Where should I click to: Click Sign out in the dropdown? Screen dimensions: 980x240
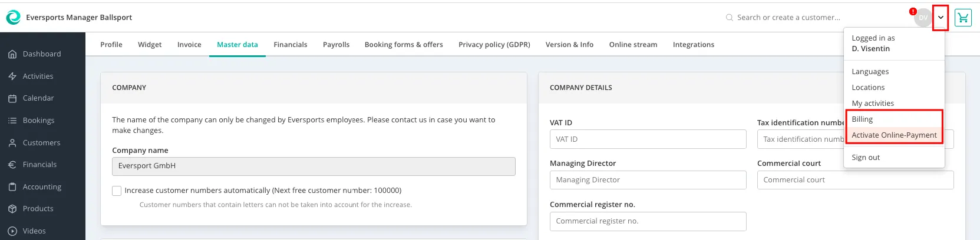[865, 158]
